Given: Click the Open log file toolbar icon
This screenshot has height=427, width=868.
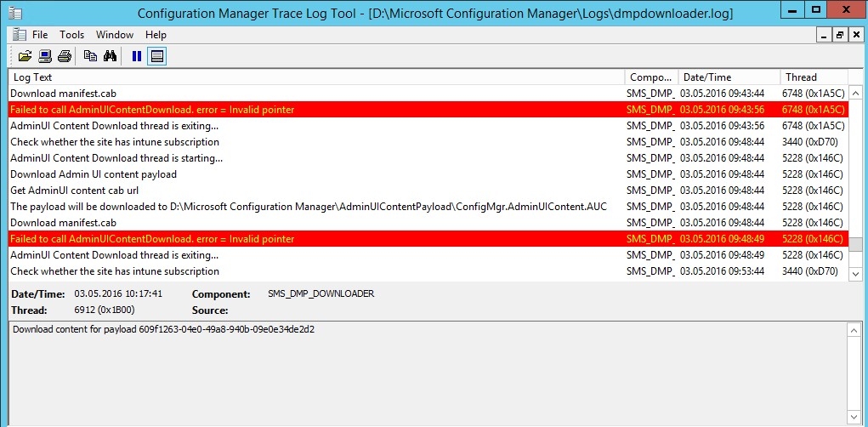Looking at the screenshot, I should (25, 56).
